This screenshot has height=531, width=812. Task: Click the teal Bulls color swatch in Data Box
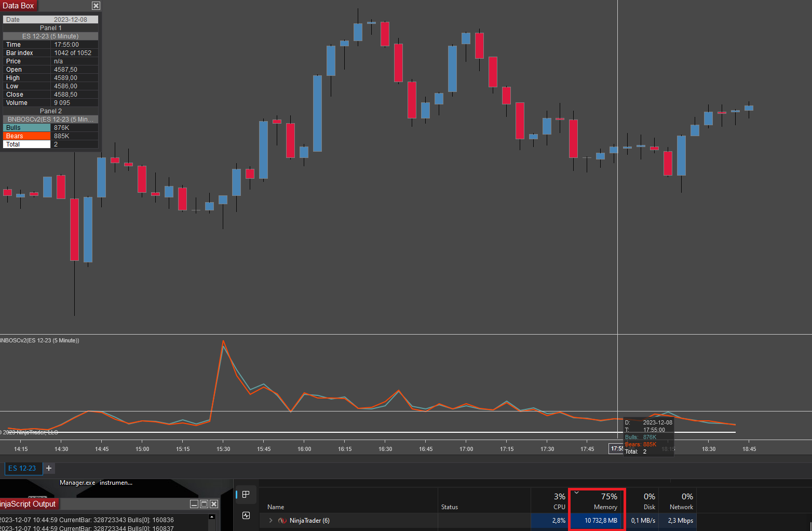click(27, 128)
